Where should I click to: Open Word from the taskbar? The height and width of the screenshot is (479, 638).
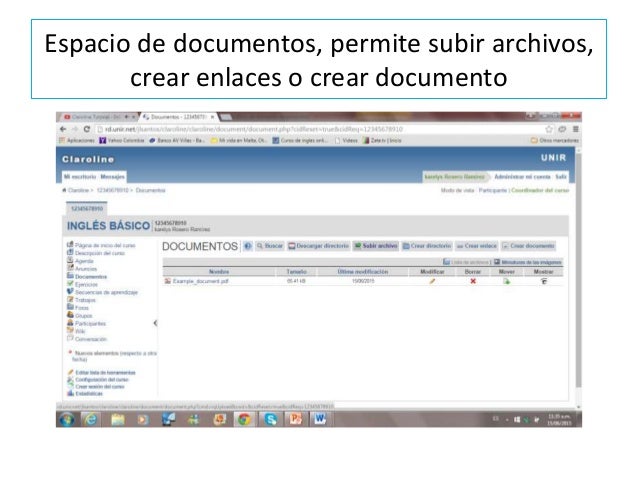pos(320,419)
